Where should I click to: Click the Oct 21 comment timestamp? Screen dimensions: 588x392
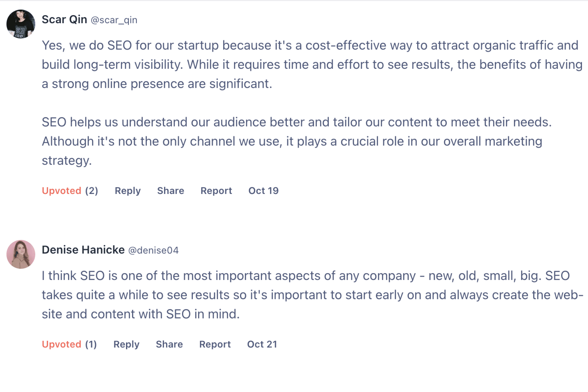(262, 344)
